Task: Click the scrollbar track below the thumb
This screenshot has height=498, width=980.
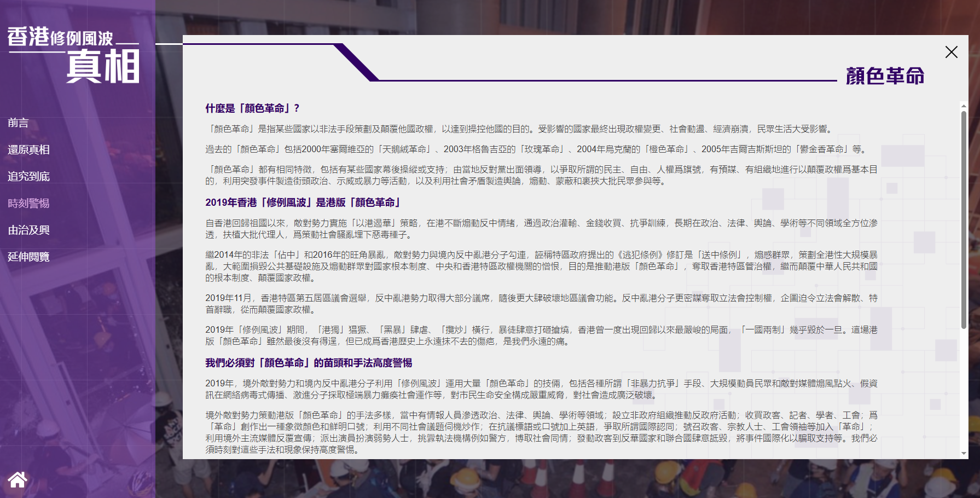Action: click(964, 394)
